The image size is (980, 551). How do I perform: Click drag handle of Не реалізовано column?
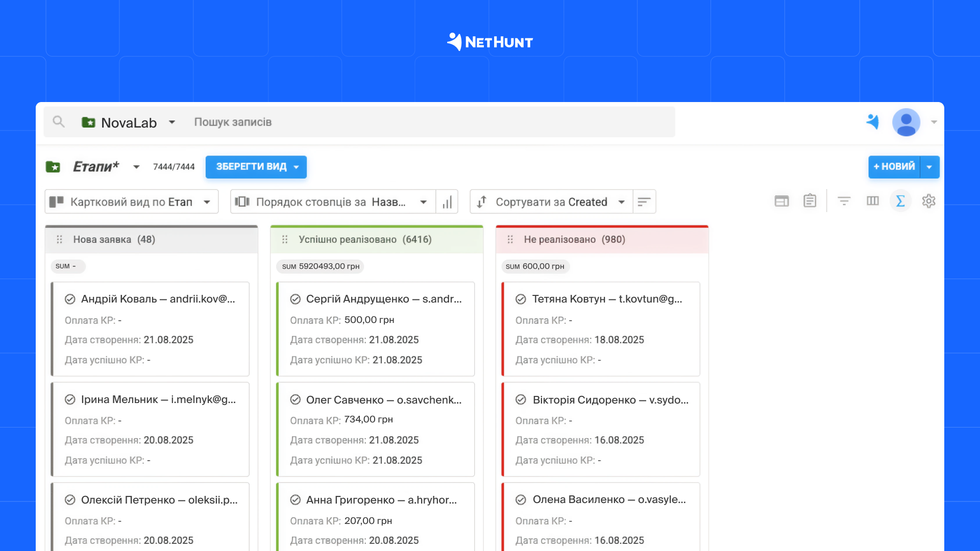pyautogui.click(x=510, y=239)
